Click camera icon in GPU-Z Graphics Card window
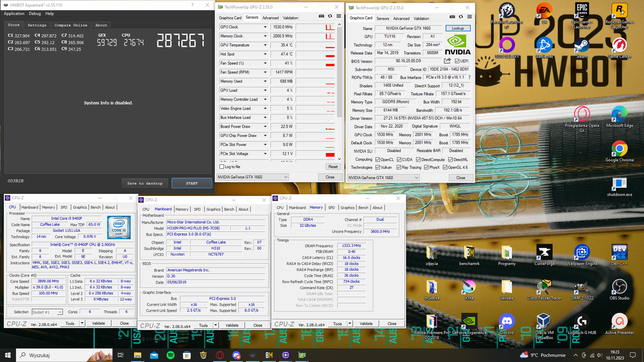The width and height of the screenshot is (644, 362). [x=452, y=17]
